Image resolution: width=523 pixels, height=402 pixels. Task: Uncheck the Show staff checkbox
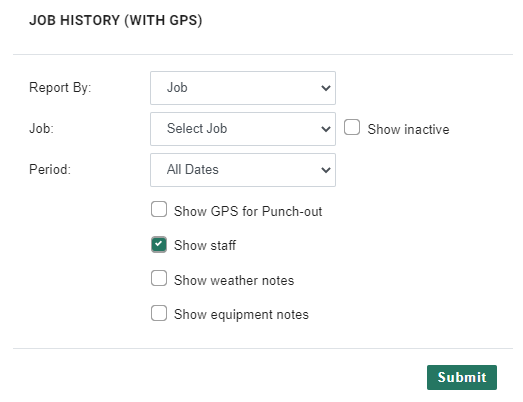tap(159, 244)
